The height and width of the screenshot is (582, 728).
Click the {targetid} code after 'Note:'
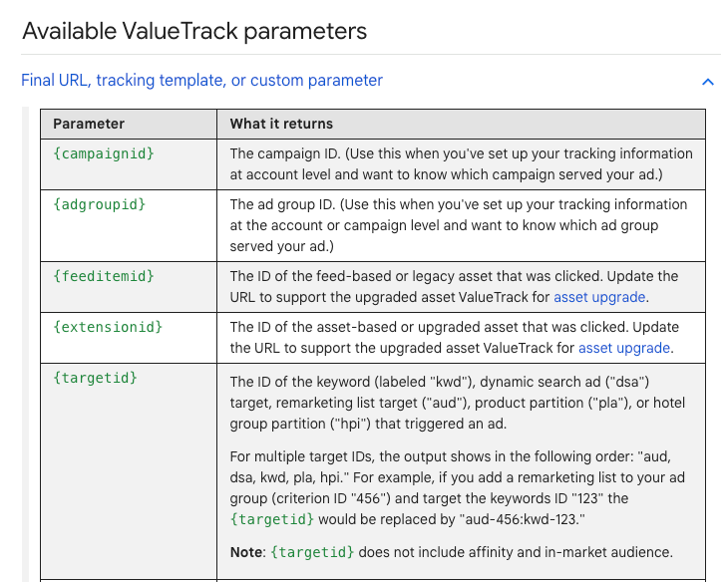(312, 552)
